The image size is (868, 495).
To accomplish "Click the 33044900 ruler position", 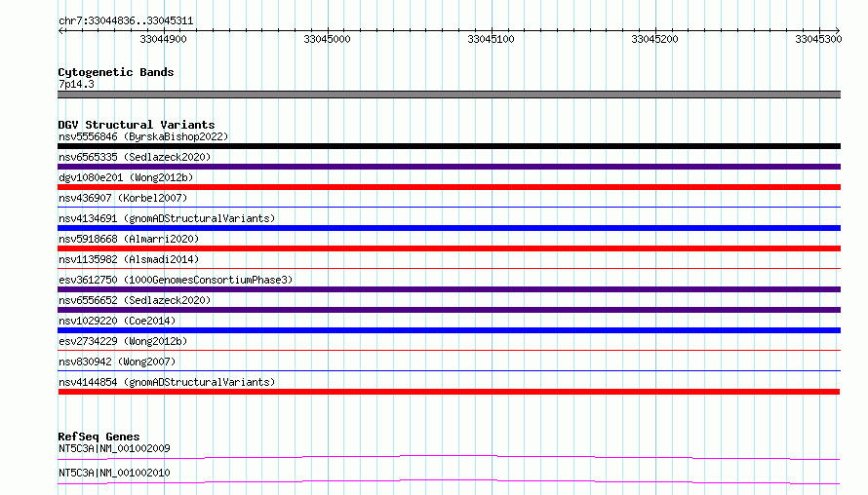I will (x=163, y=39).
